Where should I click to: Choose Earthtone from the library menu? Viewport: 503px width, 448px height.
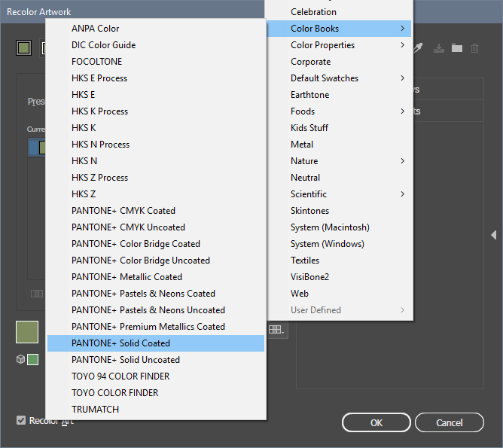click(x=340, y=95)
